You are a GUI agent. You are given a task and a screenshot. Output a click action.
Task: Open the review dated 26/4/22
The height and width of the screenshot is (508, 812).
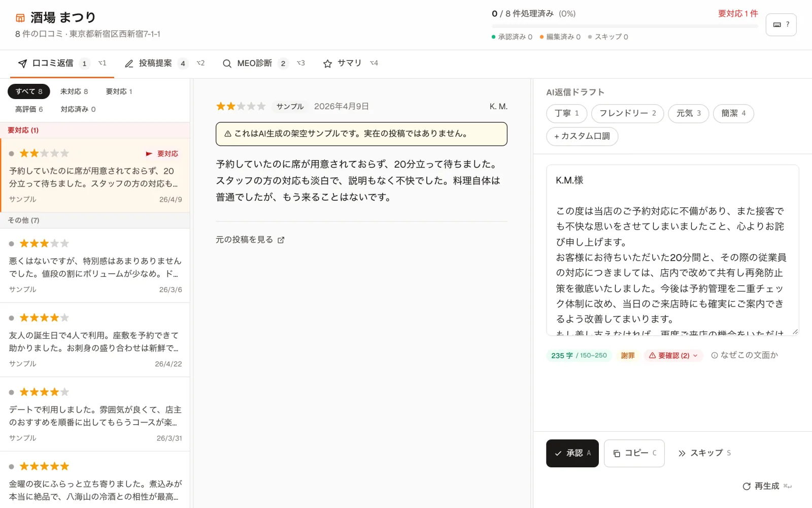pos(95,340)
